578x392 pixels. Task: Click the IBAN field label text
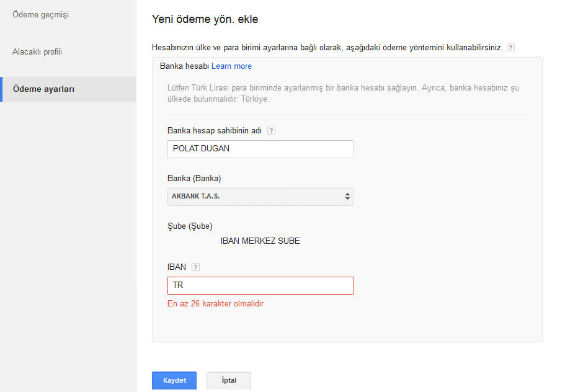177,267
